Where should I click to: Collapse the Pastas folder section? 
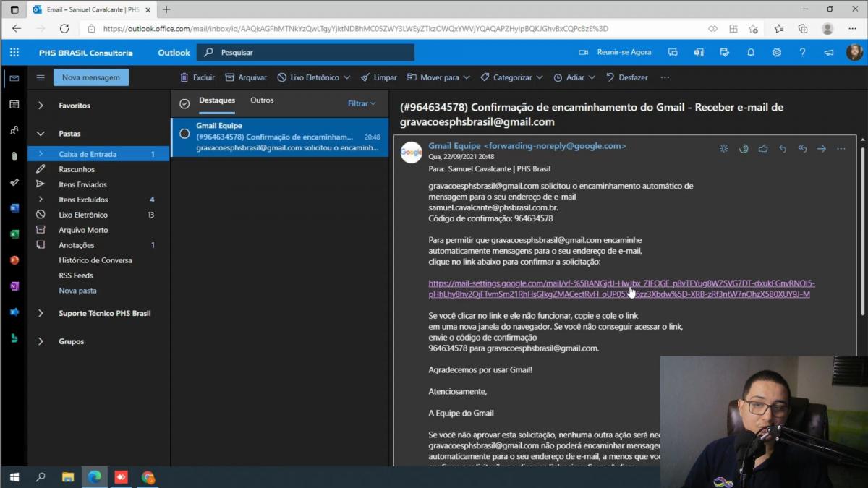41,134
